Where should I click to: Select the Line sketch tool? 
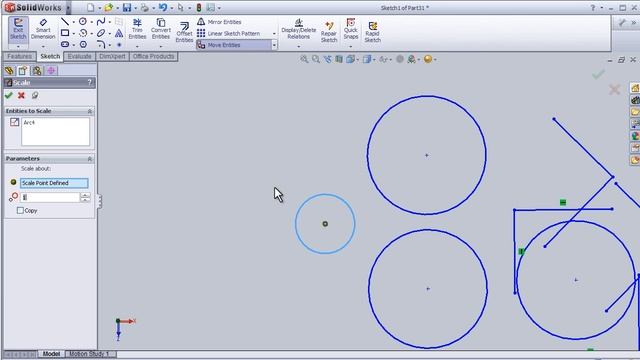pos(65,21)
